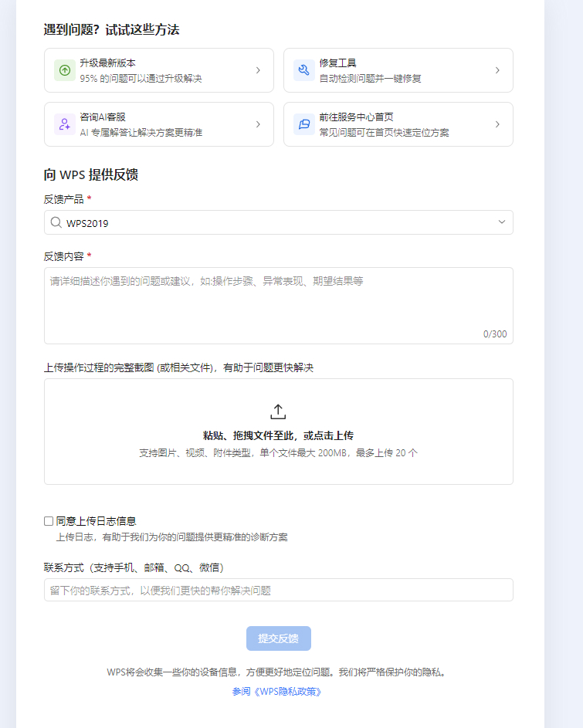
Task: Click the 0/300 character counter
Action: 495,334
